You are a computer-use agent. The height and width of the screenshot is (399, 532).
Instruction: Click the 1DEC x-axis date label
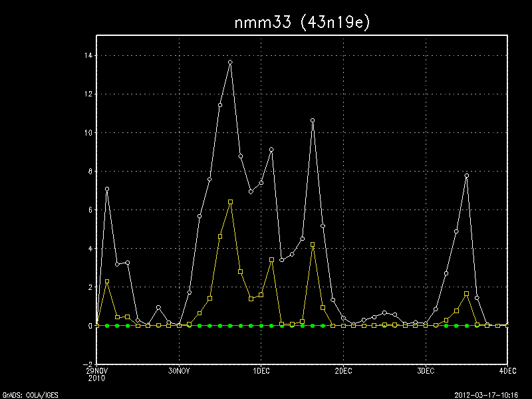pyautogui.click(x=261, y=371)
